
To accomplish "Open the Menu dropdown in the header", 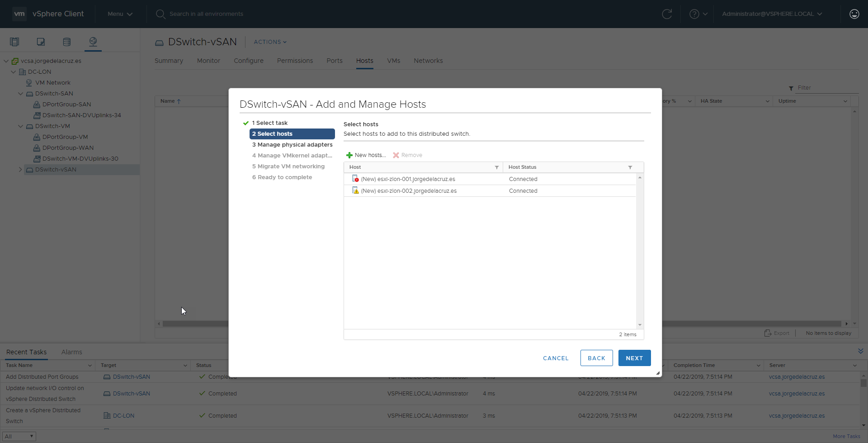I will (120, 14).
